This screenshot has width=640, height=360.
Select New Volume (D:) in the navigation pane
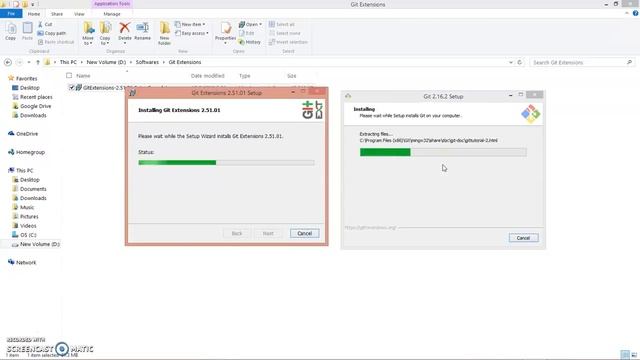tap(36, 244)
